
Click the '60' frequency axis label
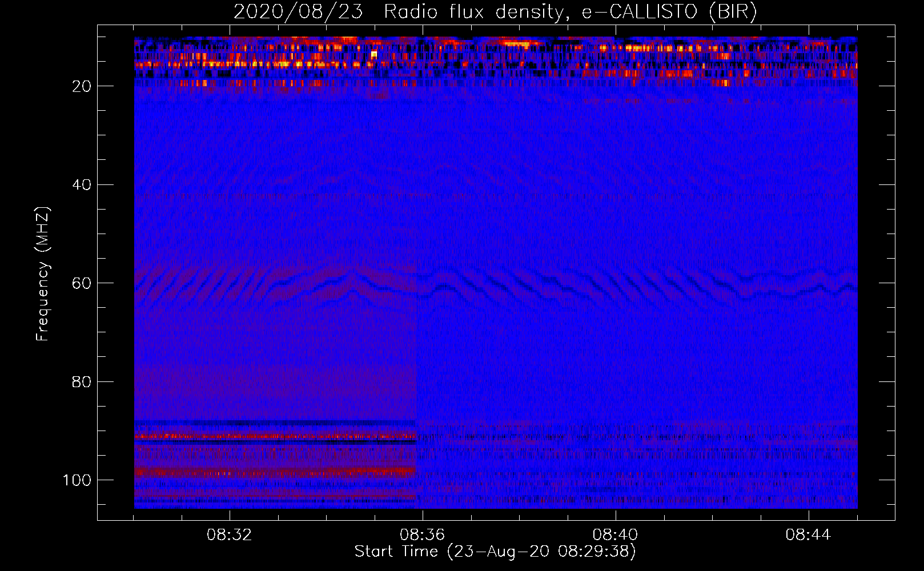coord(82,283)
